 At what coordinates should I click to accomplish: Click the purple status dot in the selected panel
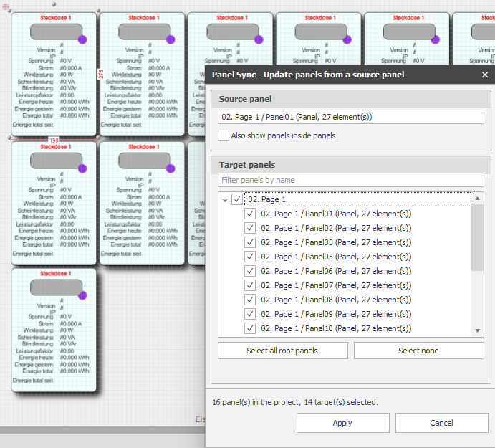coord(82,39)
